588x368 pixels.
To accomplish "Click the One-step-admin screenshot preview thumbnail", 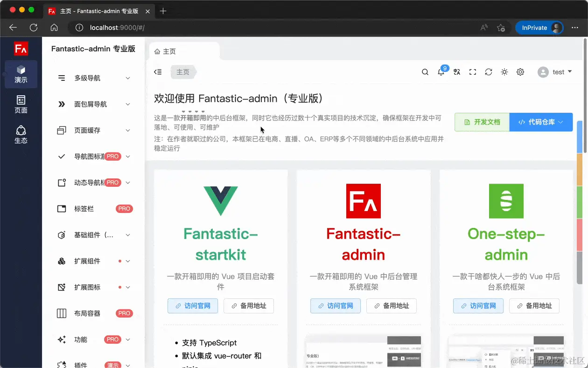I will [506, 352].
